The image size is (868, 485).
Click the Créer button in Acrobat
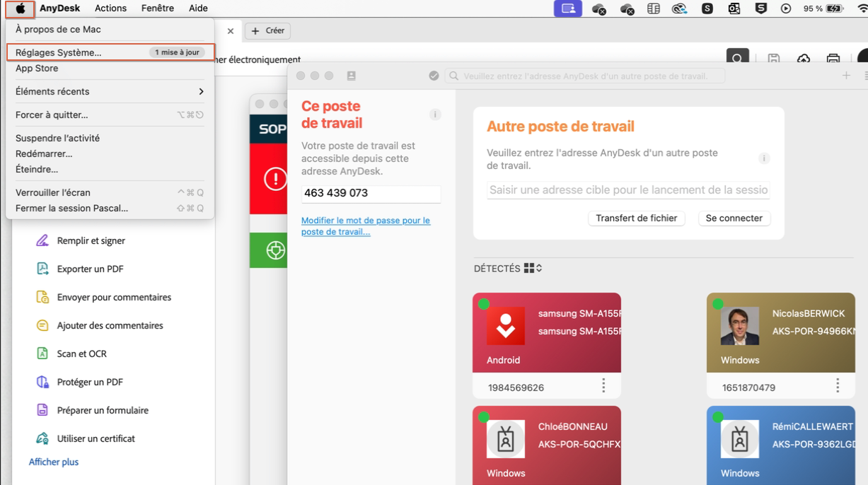[267, 30]
